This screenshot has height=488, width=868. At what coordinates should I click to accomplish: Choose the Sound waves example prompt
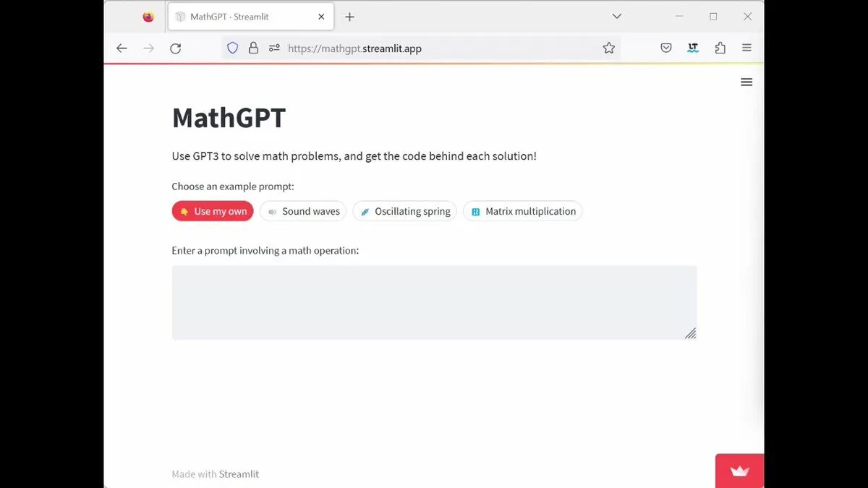[x=303, y=211]
